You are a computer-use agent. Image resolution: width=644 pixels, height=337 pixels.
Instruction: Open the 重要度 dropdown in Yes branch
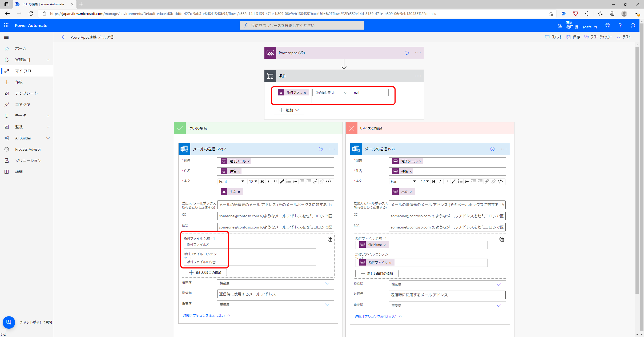276,304
